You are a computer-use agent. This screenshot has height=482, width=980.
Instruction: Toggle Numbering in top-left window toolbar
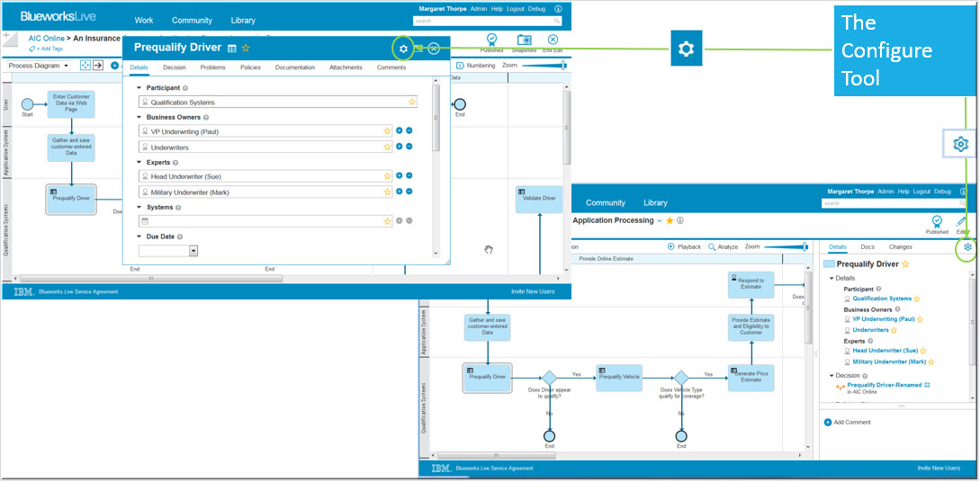point(476,65)
